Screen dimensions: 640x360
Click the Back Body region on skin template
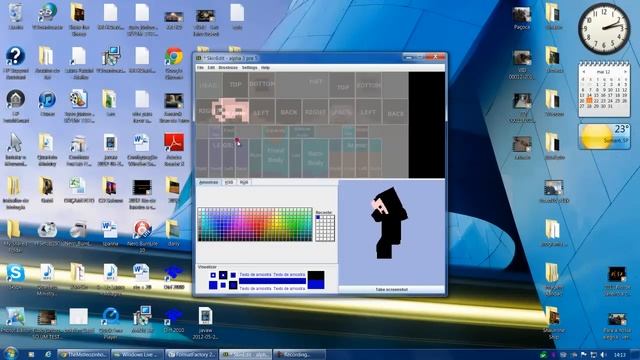tap(315, 159)
